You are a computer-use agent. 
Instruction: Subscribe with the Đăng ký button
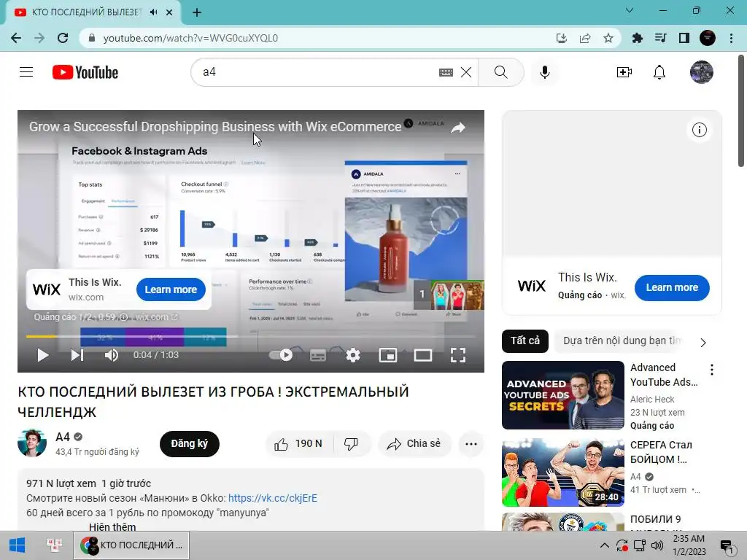point(190,444)
